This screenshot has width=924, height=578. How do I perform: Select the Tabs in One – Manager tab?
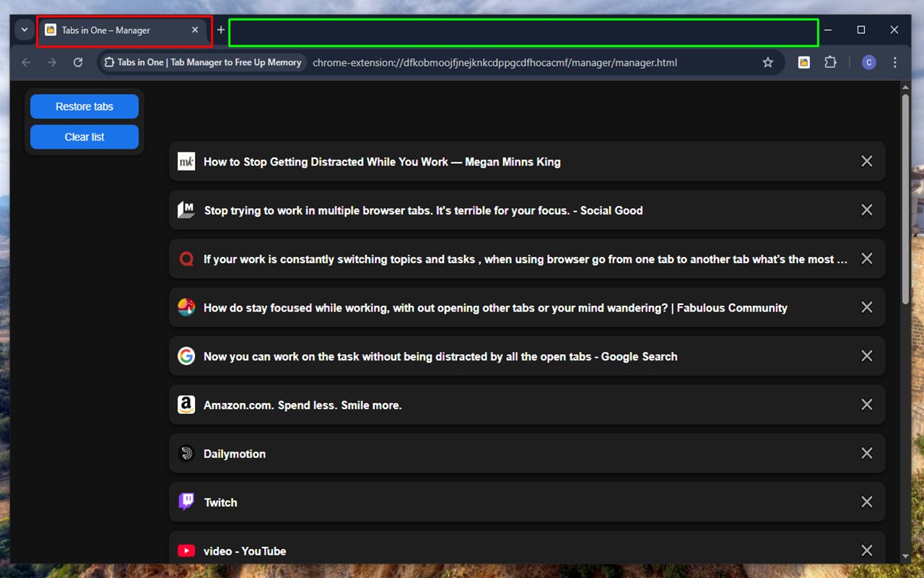(124, 30)
